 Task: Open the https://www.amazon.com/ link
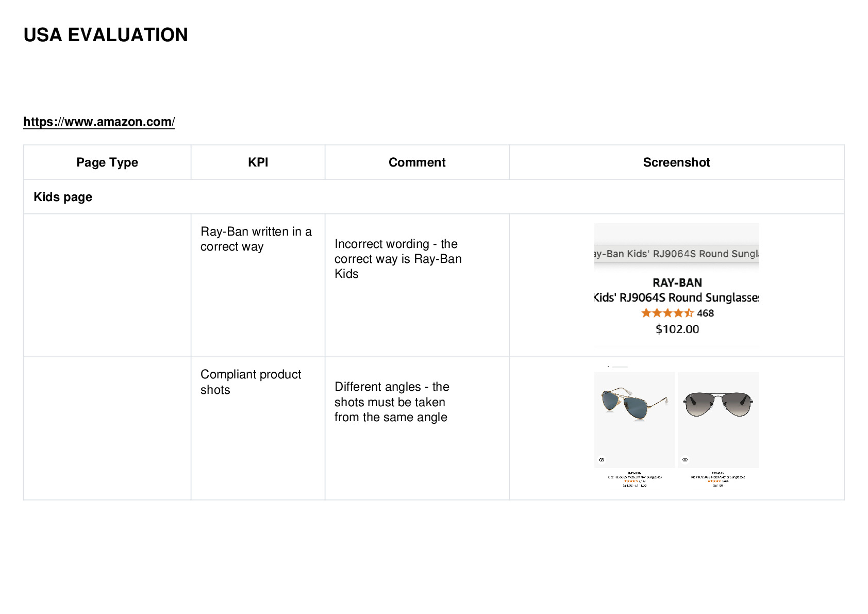99,122
